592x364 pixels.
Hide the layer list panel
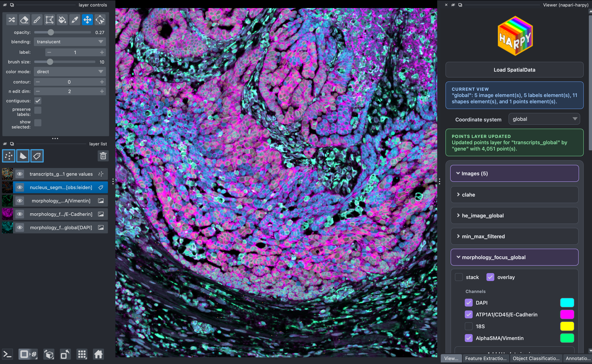pos(5,144)
